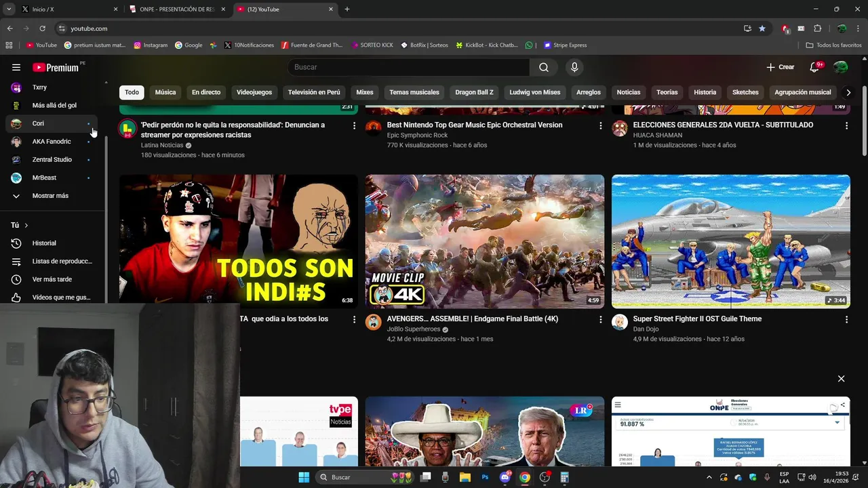Screen dimensions: 868x488
Task: Bookmark this page with the star icon
Action: [762, 28]
